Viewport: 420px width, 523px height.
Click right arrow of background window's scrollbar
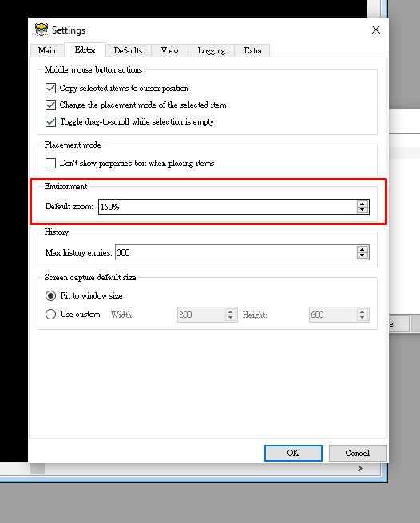360,468
